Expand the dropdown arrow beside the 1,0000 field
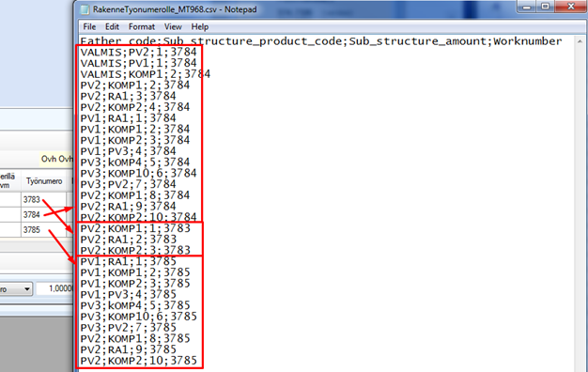 (x=26, y=289)
